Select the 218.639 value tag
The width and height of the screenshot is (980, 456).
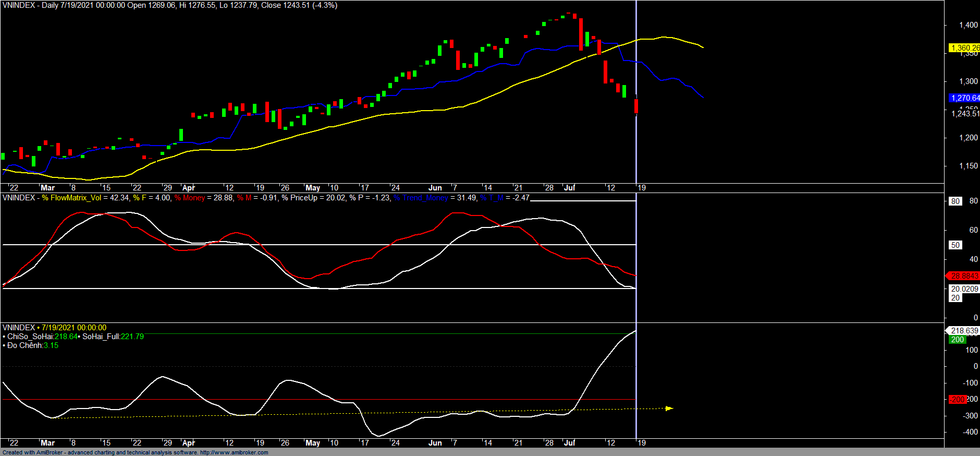(963, 331)
